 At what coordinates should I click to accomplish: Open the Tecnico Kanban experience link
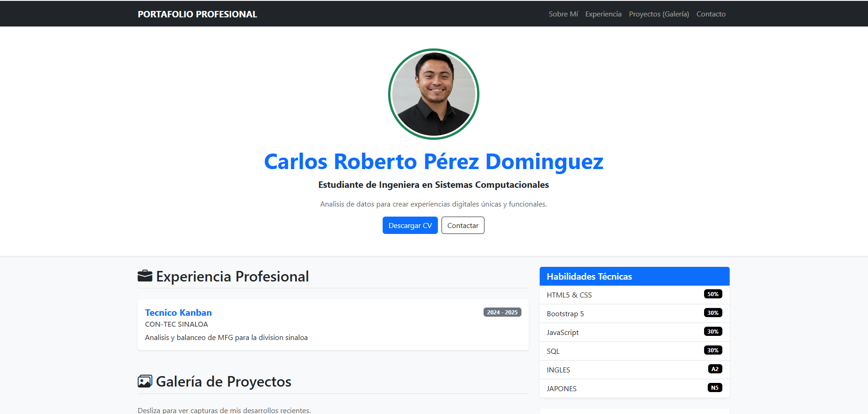tap(178, 313)
